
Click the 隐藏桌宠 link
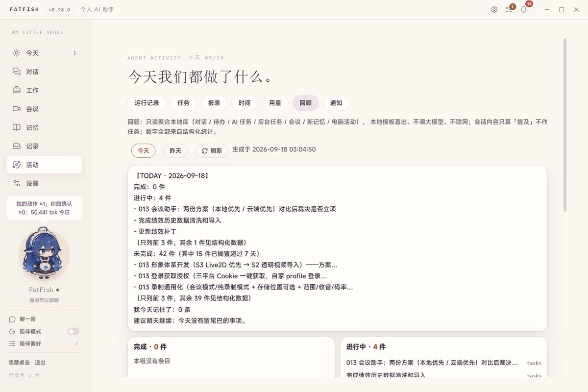coord(19,363)
